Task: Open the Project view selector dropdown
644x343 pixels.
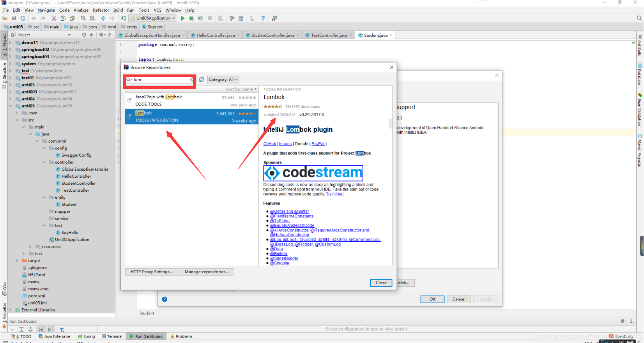Action: tap(41, 35)
